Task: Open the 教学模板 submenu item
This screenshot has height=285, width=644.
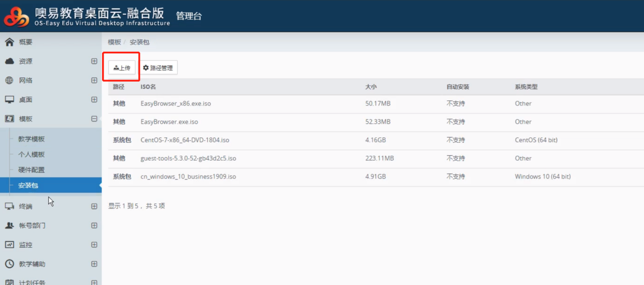Action: (31, 139)
